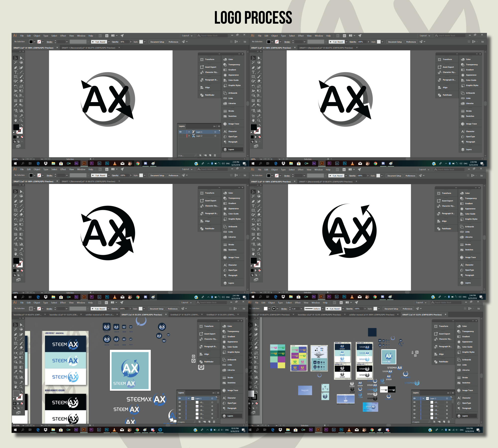498x448 pixels.
Task: Open Style dropdown in the 36% opacity window
Action: click(x=145, y=42)
